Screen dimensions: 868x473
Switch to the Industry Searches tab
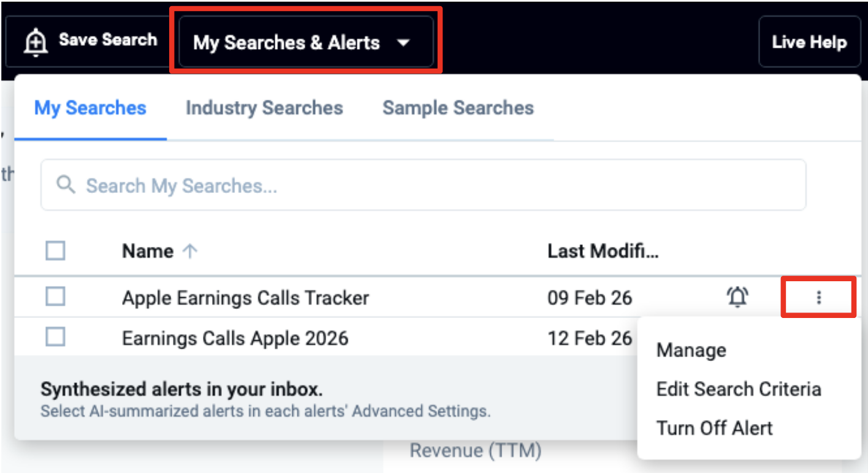pos(264,108)
